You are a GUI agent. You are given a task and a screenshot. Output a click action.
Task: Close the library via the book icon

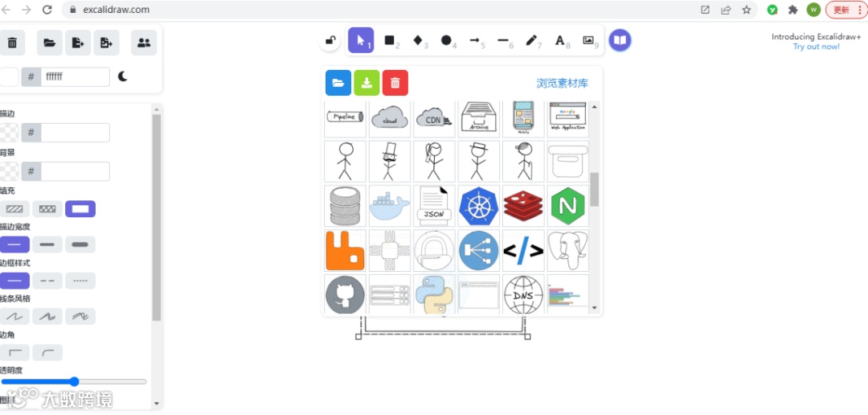(x=620, y=40)
